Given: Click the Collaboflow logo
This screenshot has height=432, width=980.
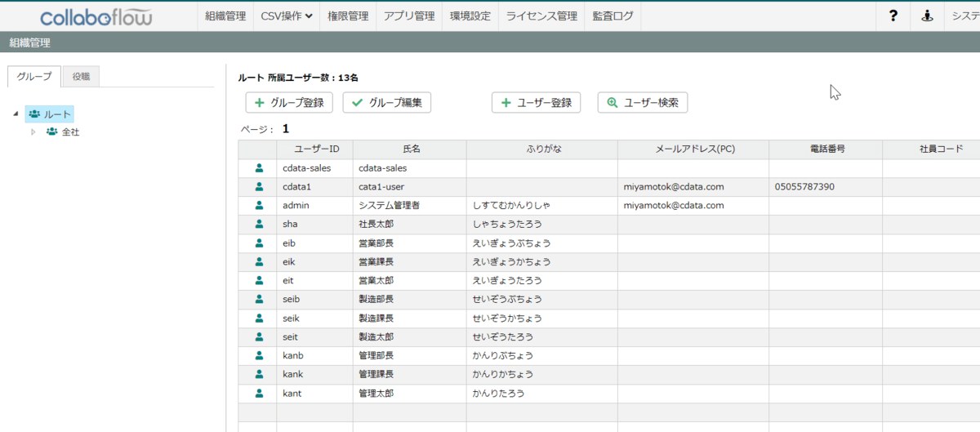Looking at the screenshot, I should [96, 16].
